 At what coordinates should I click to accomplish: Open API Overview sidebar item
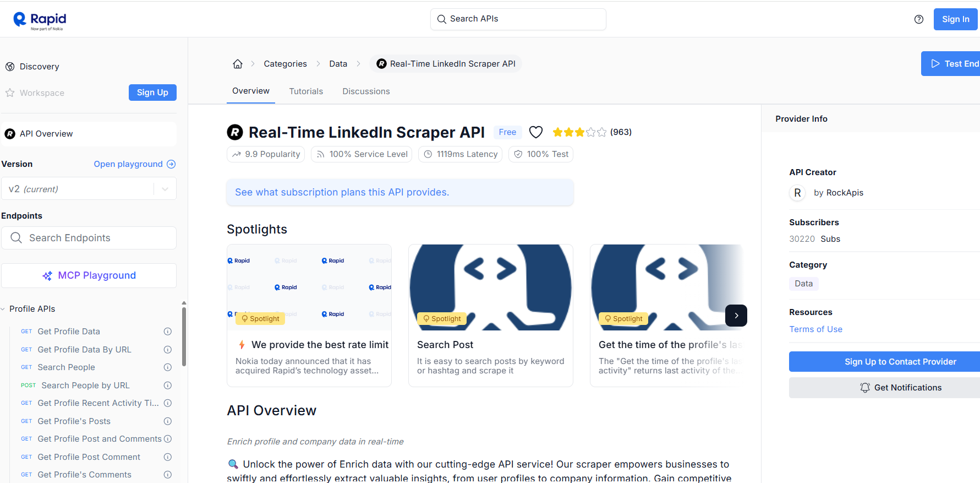pyautogui.click(x=89, y=134)
